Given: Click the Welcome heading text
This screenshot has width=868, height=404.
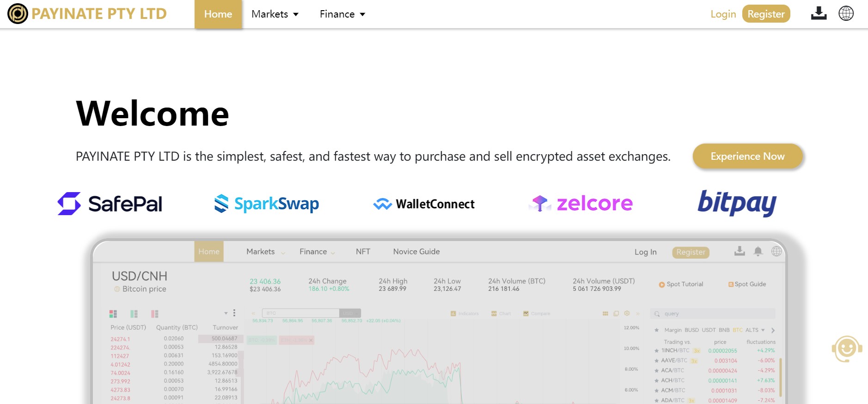Looking at the screenshot, I should pos(153,114).
